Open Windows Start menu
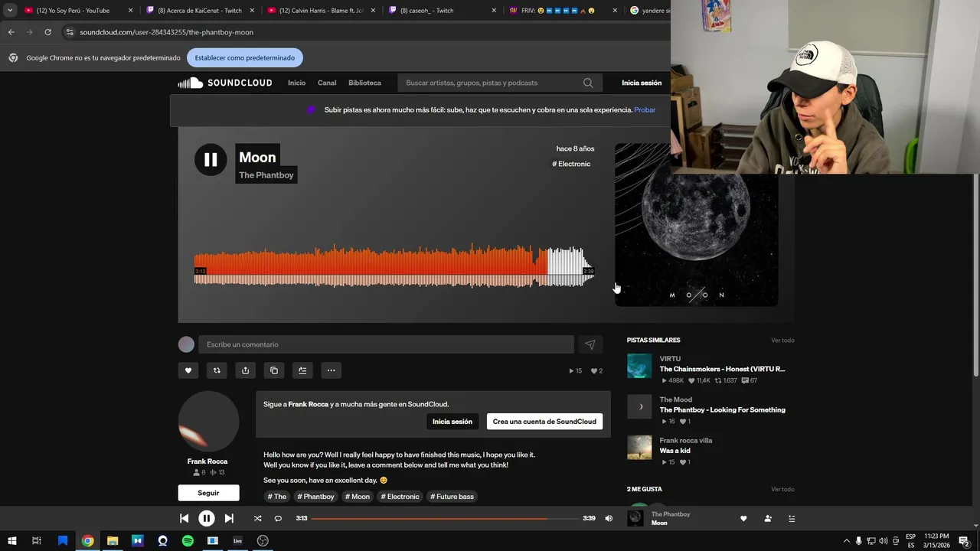The height and width of the screenshot is (551, 980). coord(11,540)
